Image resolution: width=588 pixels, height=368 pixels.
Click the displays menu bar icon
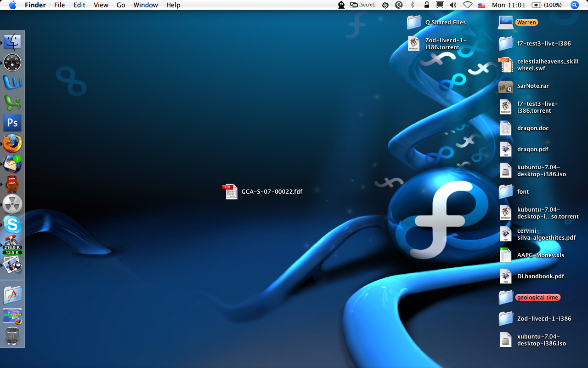click(x=440, y=5)
